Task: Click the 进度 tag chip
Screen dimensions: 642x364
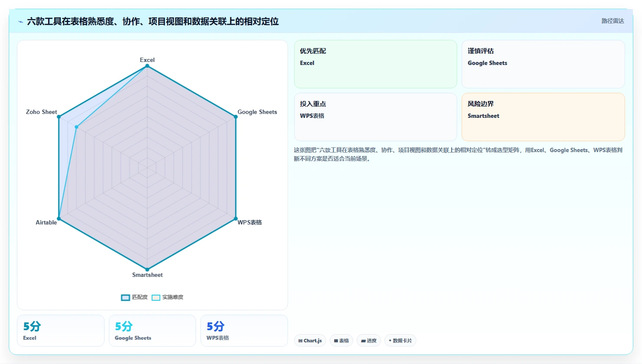Action: 369,341
